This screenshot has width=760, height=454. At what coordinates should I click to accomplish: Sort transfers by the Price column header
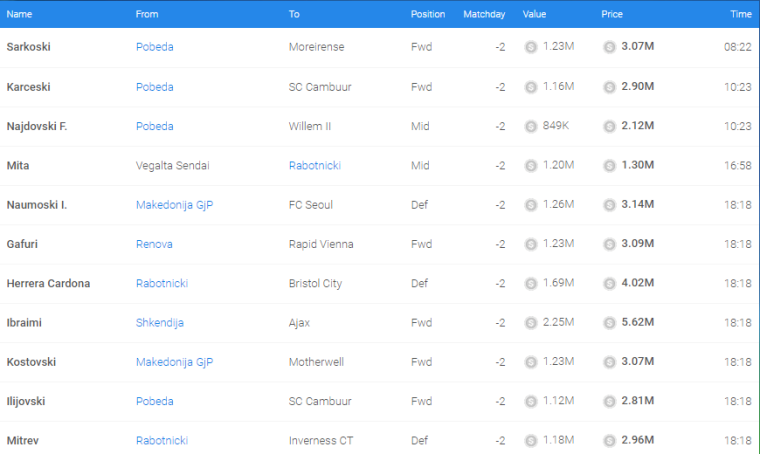click(x=612, y=14)
